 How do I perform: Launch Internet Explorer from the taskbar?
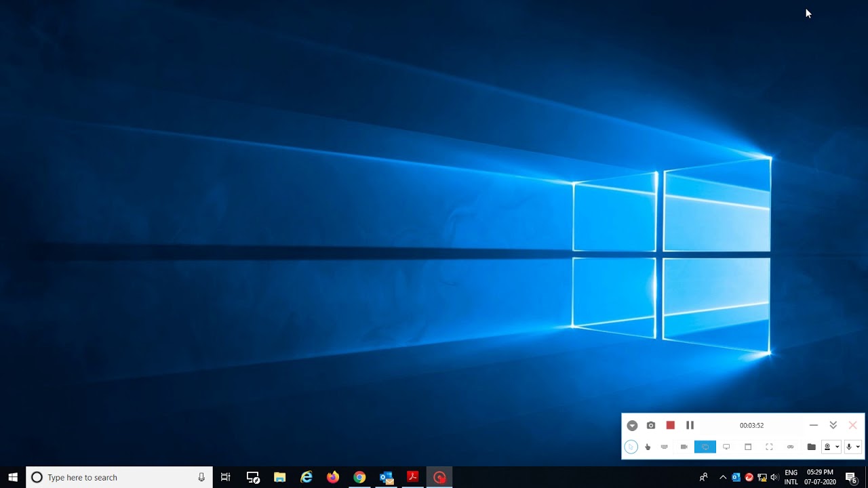point(307,477)
